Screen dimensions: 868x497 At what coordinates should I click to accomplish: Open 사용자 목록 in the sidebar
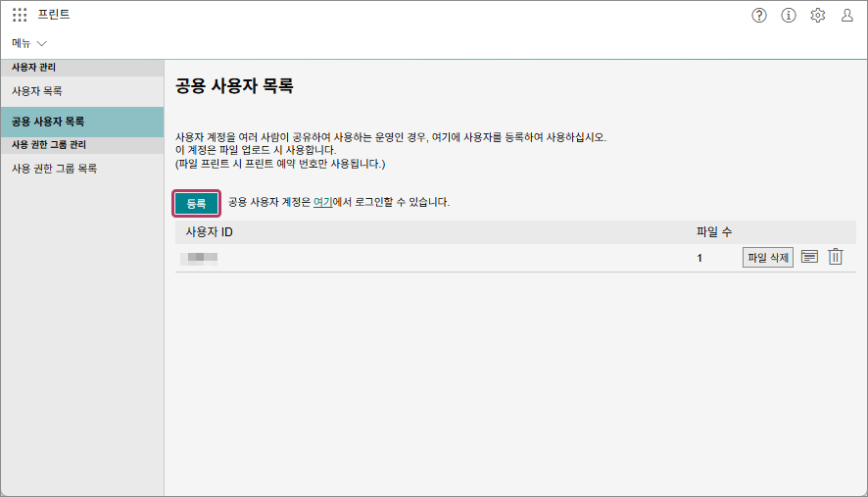37,91
